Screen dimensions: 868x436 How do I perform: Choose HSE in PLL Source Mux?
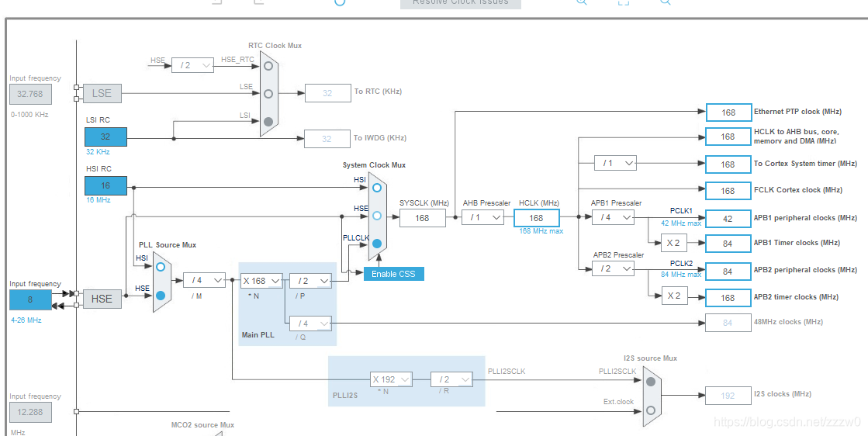coord(161,296)
